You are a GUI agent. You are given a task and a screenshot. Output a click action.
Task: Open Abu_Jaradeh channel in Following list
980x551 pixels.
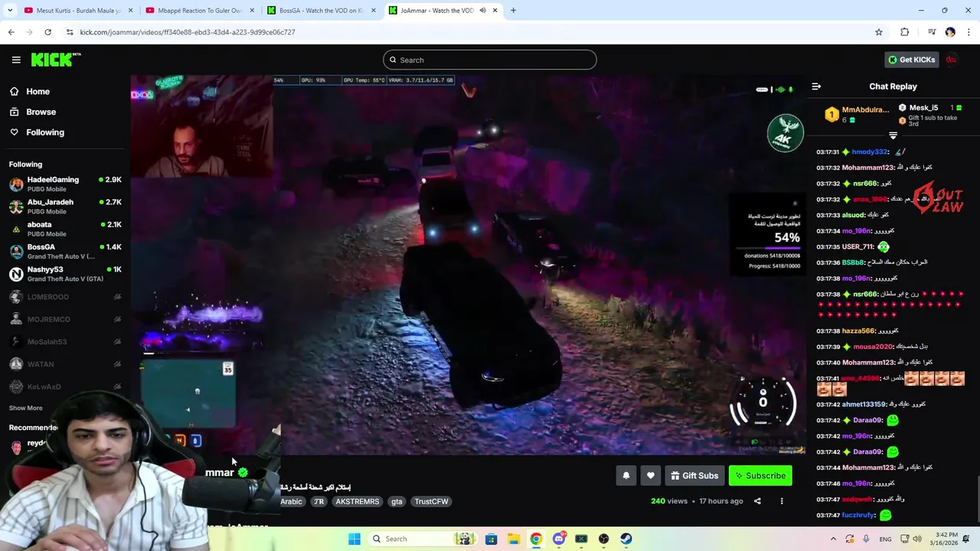point(65,207)
